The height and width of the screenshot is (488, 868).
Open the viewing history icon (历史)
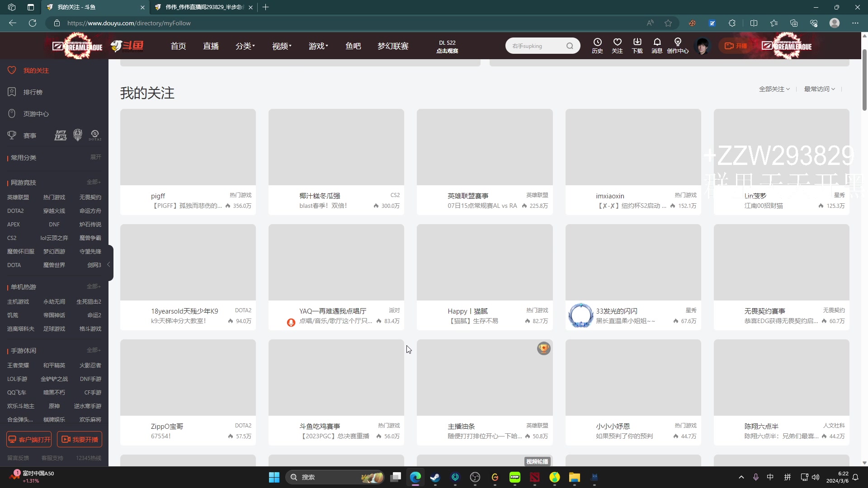pyautogui.click(x=598, y=45)
